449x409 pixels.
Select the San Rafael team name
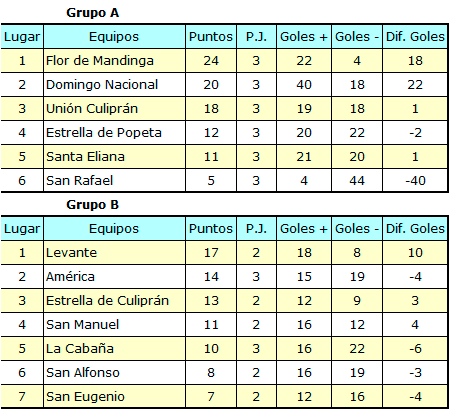tap(80, 181)
